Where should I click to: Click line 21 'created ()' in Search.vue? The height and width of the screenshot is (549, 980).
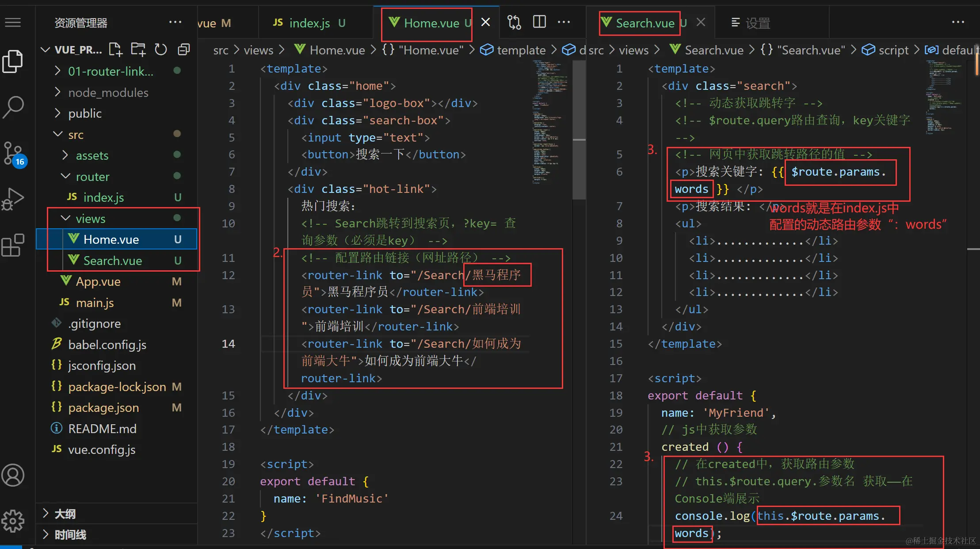pyautogui.click(x=702, y=447)
